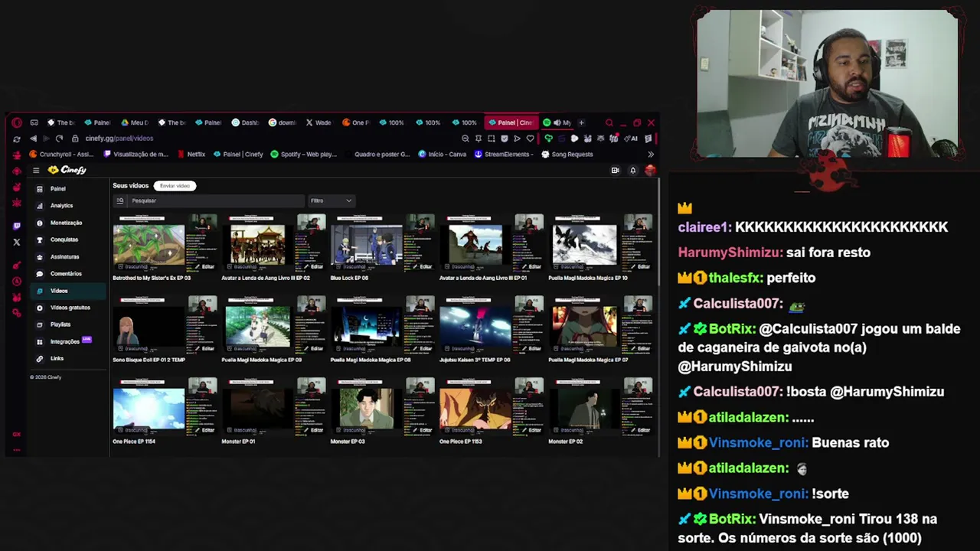
Task: Edit Monster EP 03 video
Action: coord(423,430)
